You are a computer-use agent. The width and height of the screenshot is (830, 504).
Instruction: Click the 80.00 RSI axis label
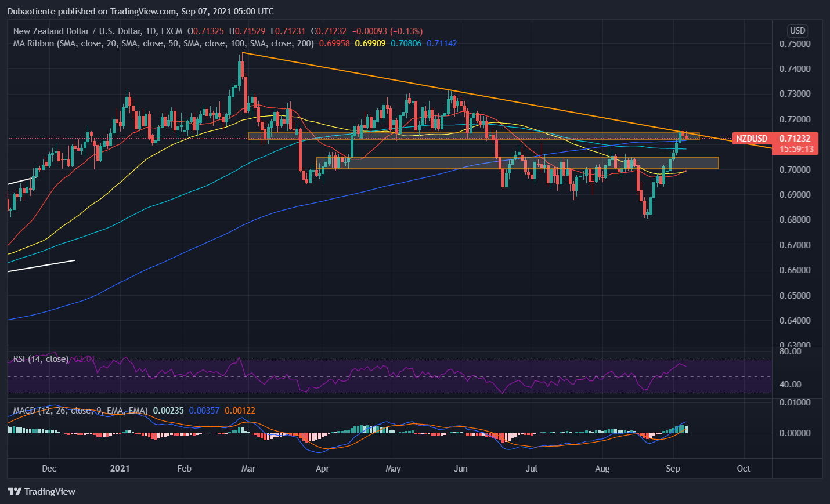(x=791, y=351)
